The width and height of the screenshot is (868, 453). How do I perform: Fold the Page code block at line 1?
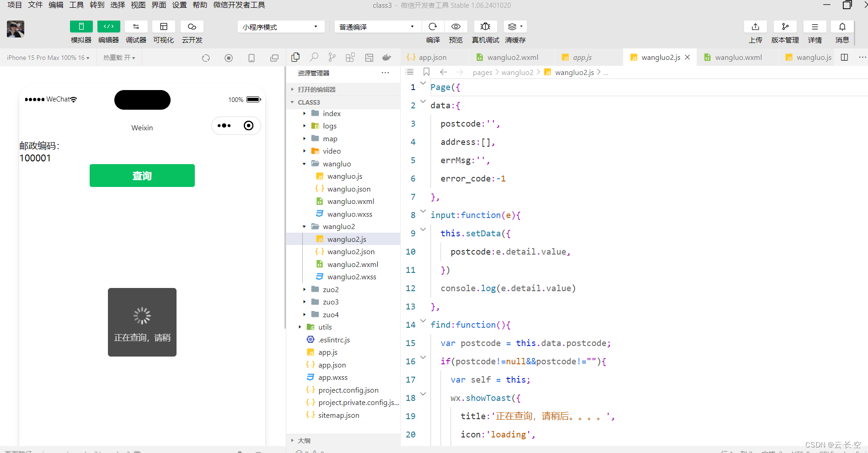(423, 83)
